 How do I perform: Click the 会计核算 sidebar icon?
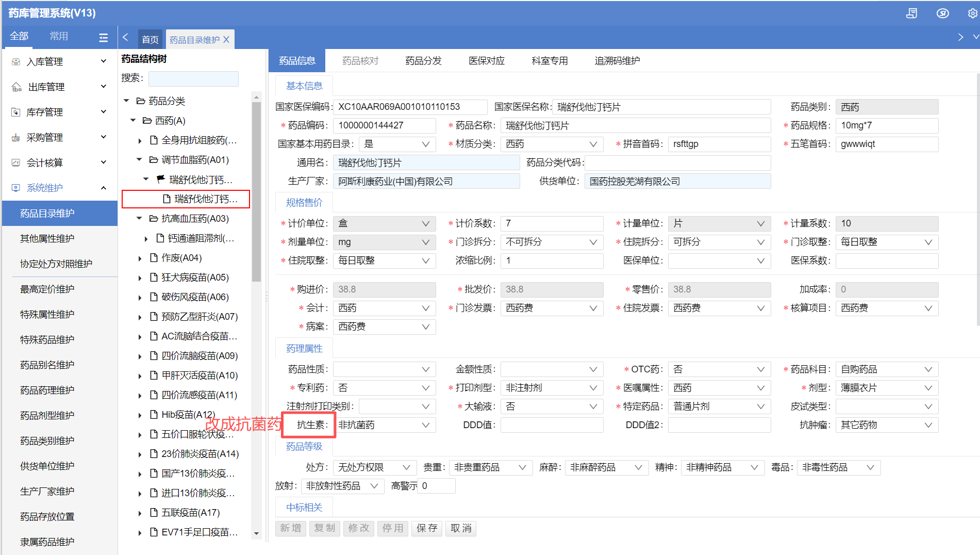(16, 162)
